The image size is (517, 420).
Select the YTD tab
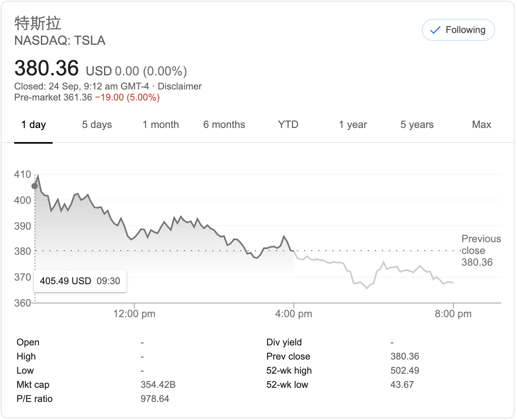[x=288, y=125]
